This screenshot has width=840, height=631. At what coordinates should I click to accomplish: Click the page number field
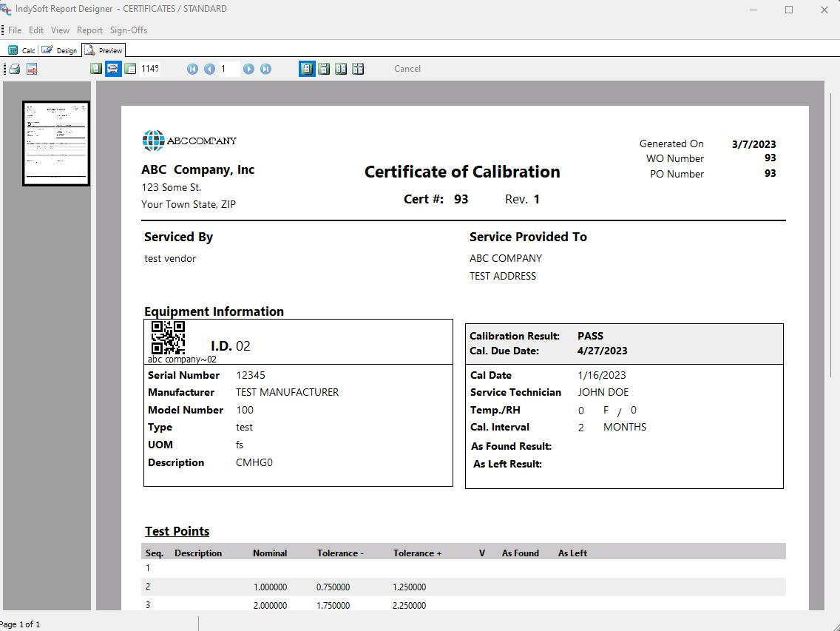[228, 69]
